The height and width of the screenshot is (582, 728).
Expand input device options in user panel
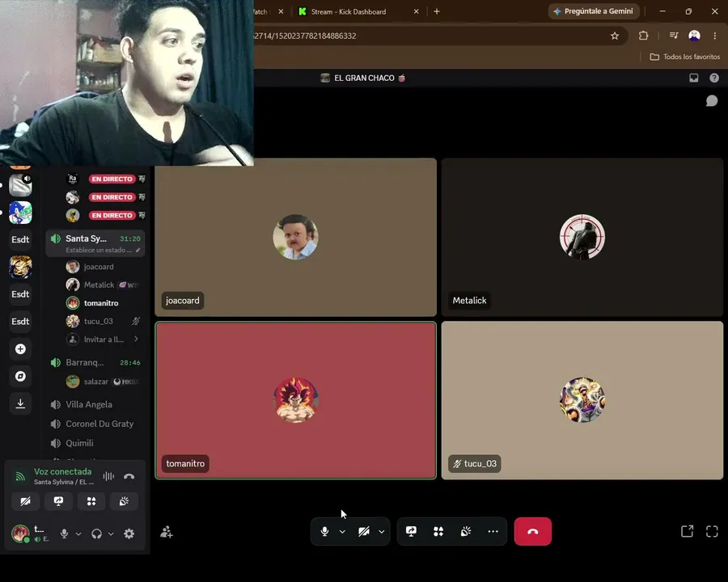(78, 533)
